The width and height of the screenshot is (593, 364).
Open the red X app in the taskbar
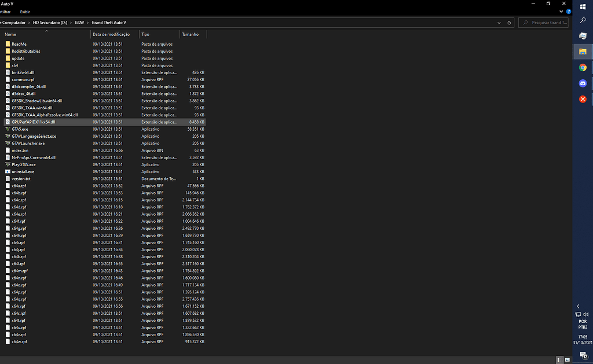coord(583,98)
